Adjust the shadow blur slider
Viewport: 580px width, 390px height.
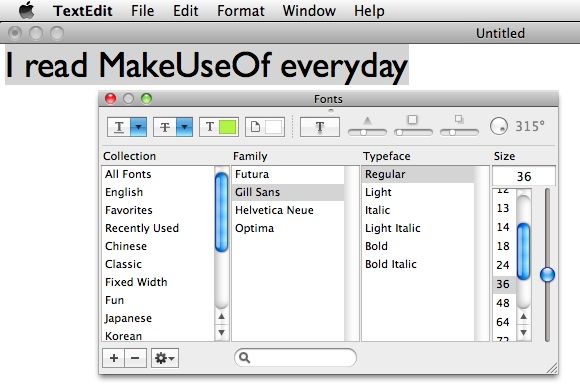tap(413, 132)
